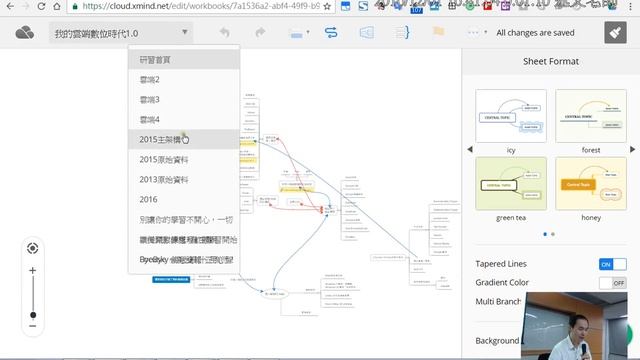Toggle the format paintbrush panel button
Image resolution: width=640 pixels, height=360 pixels.
[615, 32]
